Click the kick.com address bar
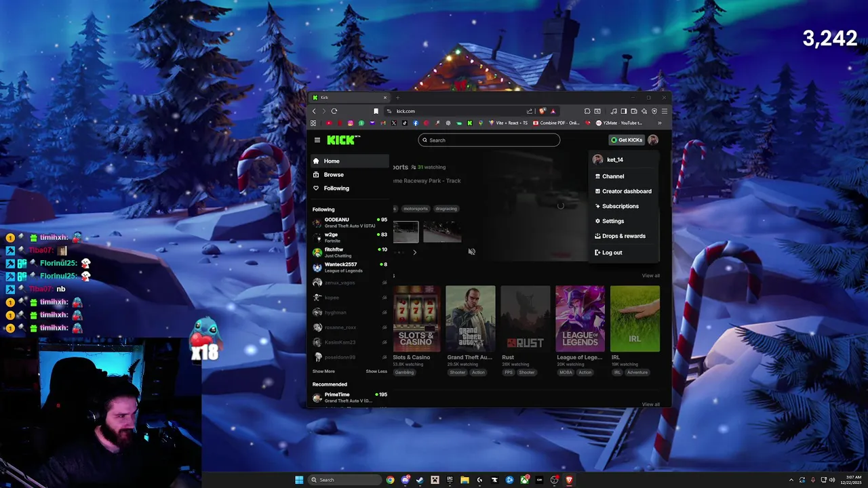The image size is (868, 488). [x=454, y=111]
